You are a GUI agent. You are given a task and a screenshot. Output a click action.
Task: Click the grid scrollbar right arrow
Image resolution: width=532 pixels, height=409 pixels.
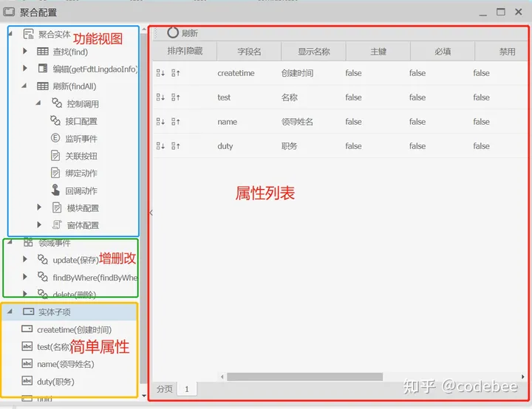click(523, 377)
